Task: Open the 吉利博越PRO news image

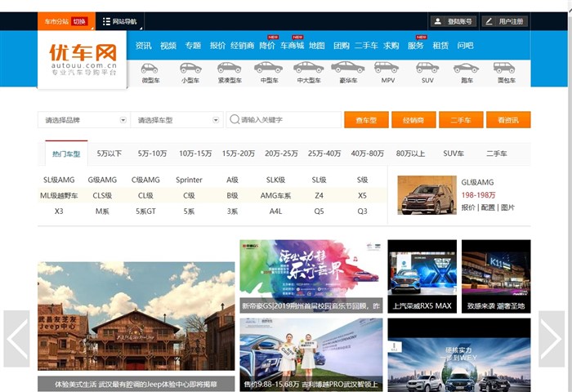Action: tap(311, 354)
